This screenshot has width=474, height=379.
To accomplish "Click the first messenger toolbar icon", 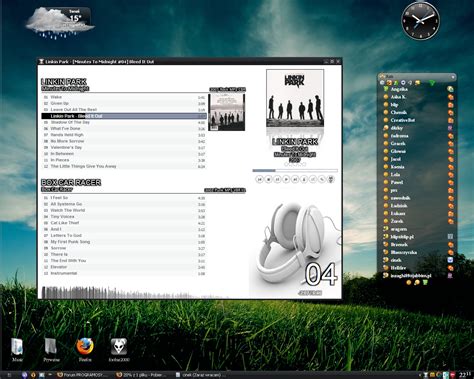I will pyautogui.click(x=382, y=83).
